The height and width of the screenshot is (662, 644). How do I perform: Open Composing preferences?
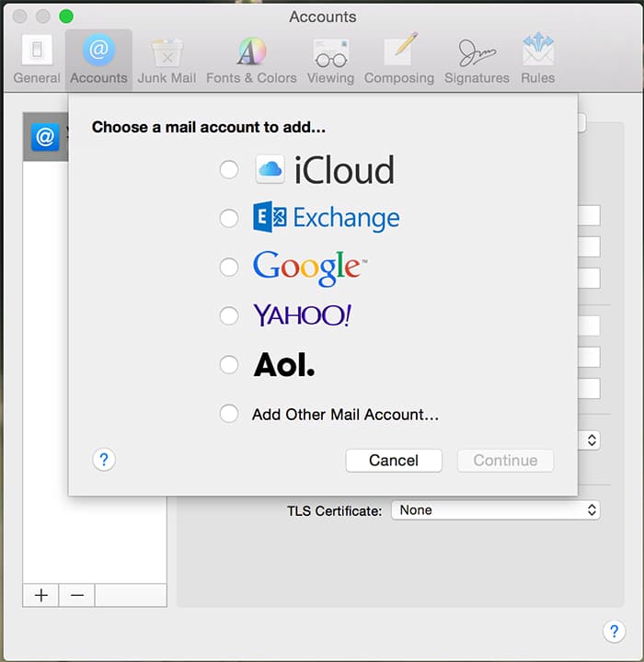click(398, 60)
